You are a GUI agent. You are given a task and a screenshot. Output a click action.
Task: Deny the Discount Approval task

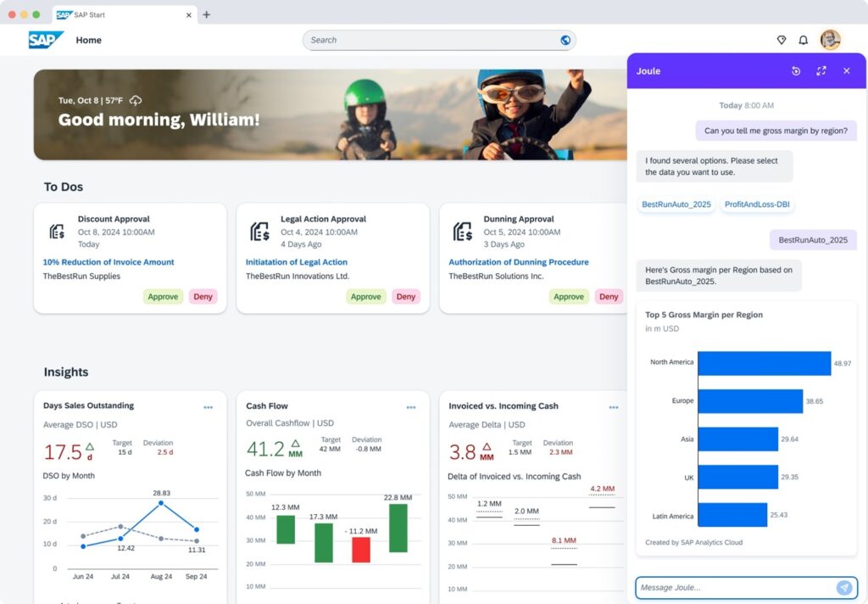click(x=203, y=296)
